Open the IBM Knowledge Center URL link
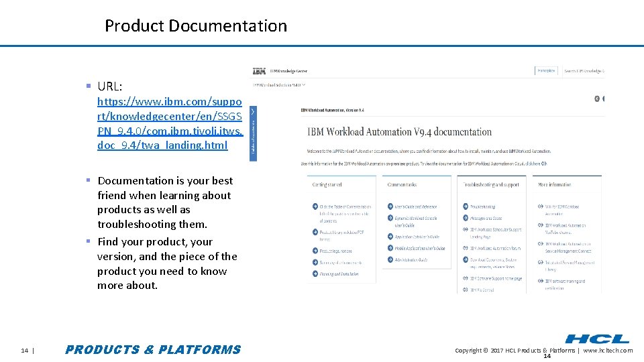The image size is (644, 362). tap(170, 123)
